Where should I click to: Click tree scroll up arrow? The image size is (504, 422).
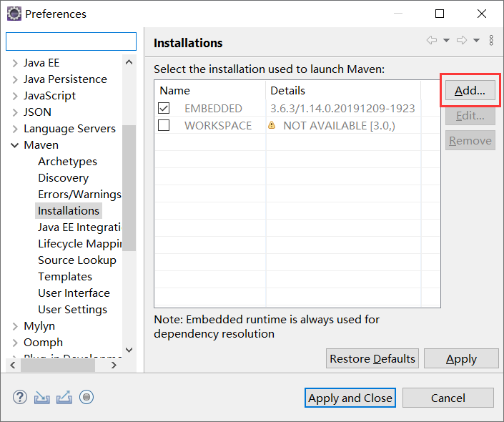coord(129,62)
